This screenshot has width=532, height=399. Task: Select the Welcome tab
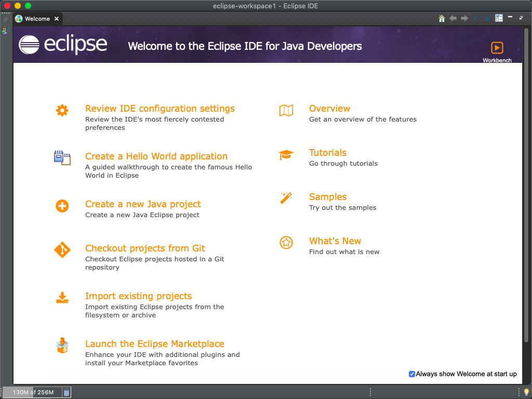(x=37, y=19)
